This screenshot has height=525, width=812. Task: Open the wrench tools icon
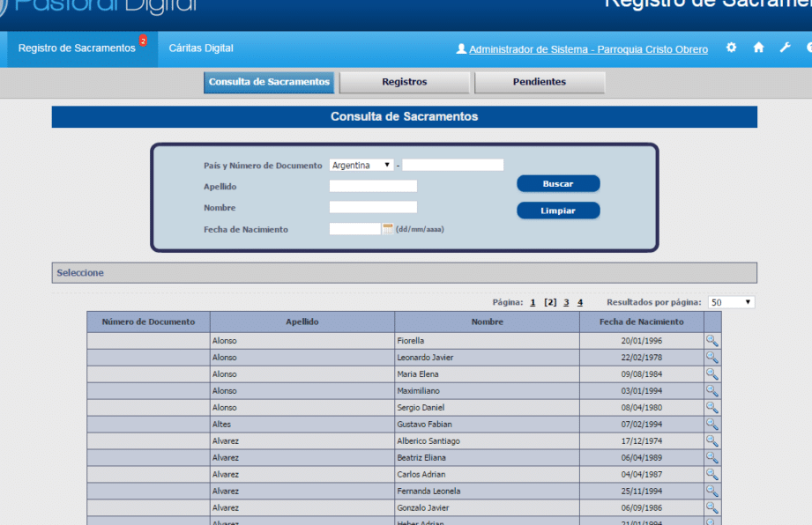785,48
